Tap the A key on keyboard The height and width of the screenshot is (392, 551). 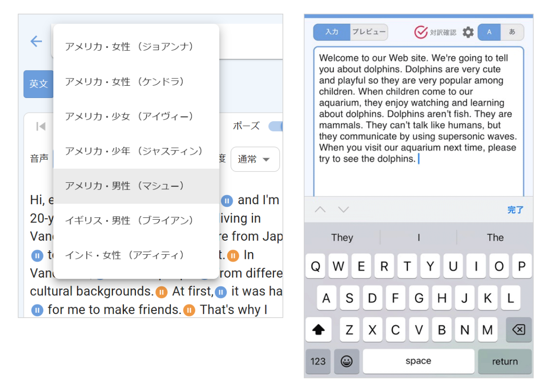327,298
